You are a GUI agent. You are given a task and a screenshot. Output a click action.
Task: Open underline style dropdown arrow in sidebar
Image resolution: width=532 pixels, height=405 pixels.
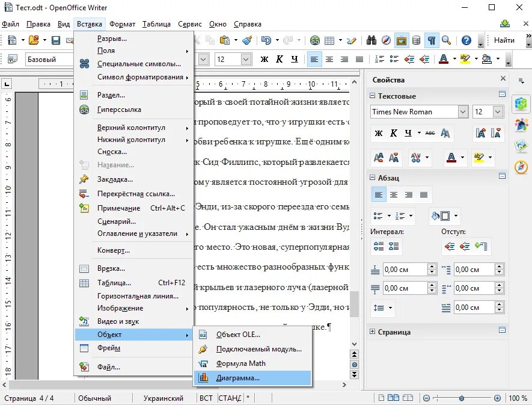tap(419, 133)
